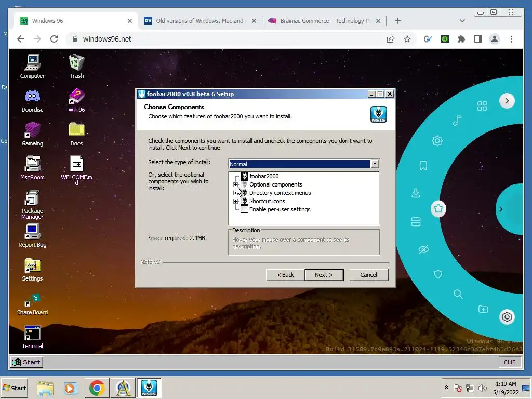Switch to Old versions of Windows tab

point(200,21)
